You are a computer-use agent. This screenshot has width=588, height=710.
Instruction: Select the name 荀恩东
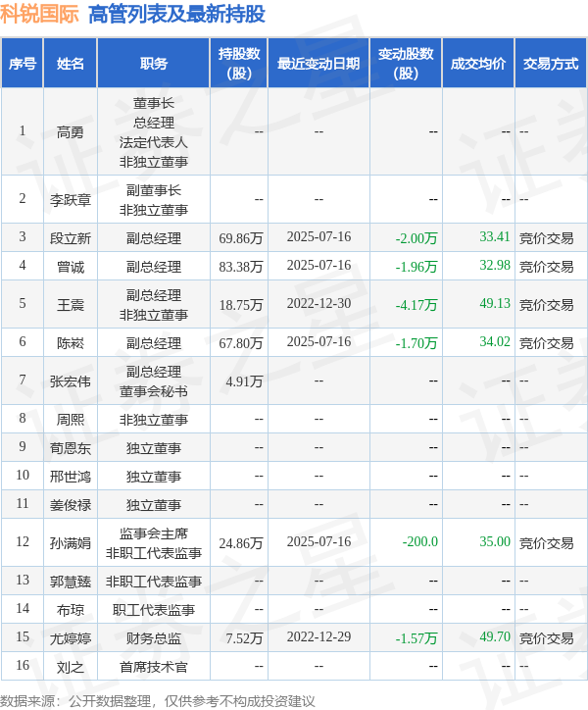click(x=71, y=448)
